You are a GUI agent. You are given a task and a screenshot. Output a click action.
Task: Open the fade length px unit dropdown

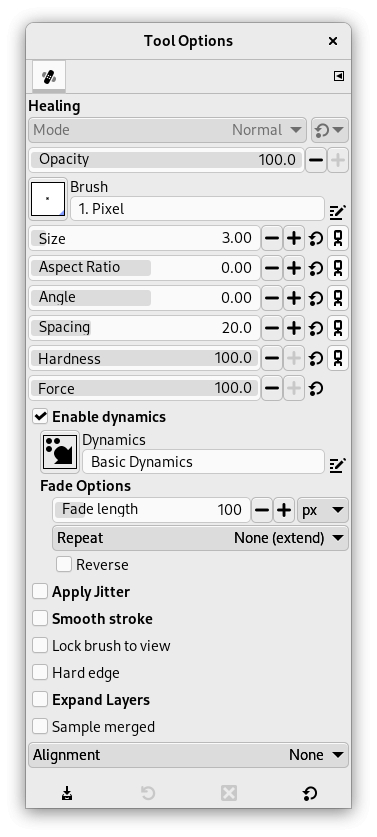[323, 510]
